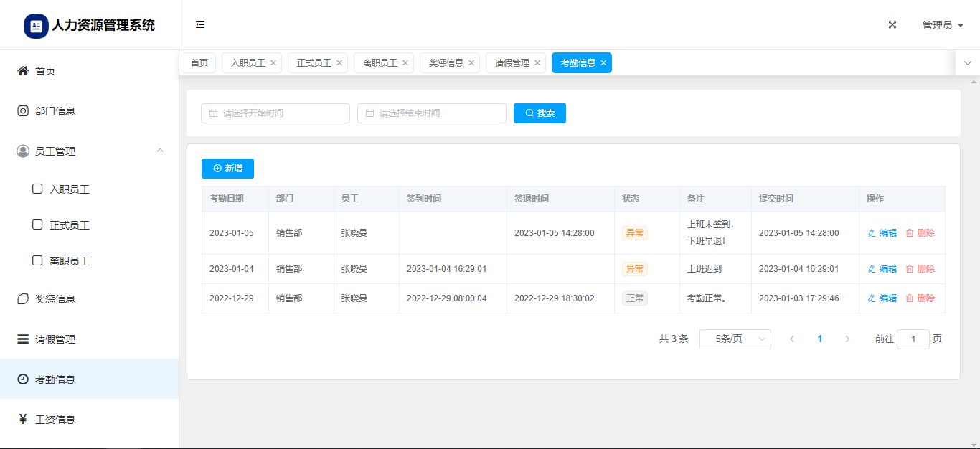This screenshot has width=980, height=449.
Task: Go to 工资信息 with yen icon
Action: click(55, 420)
